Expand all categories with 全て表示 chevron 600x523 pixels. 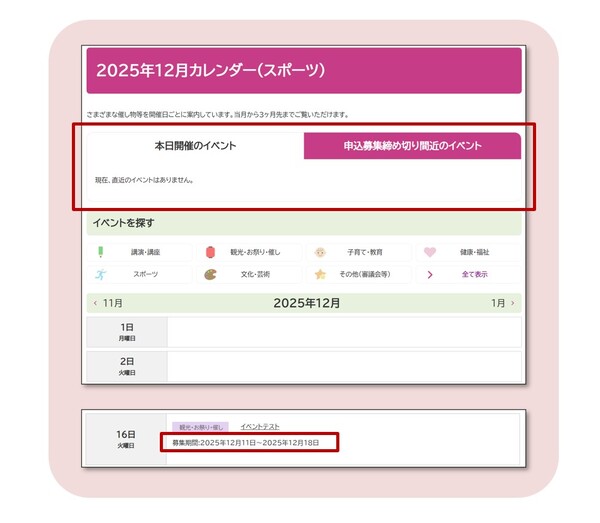[430, 274]
